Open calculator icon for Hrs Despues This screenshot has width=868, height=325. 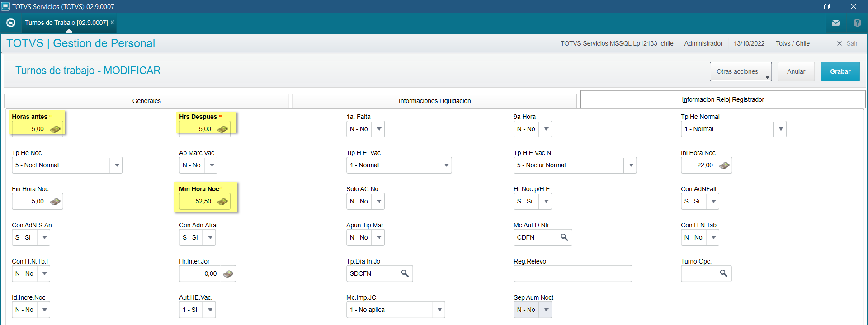coord(222,129)
